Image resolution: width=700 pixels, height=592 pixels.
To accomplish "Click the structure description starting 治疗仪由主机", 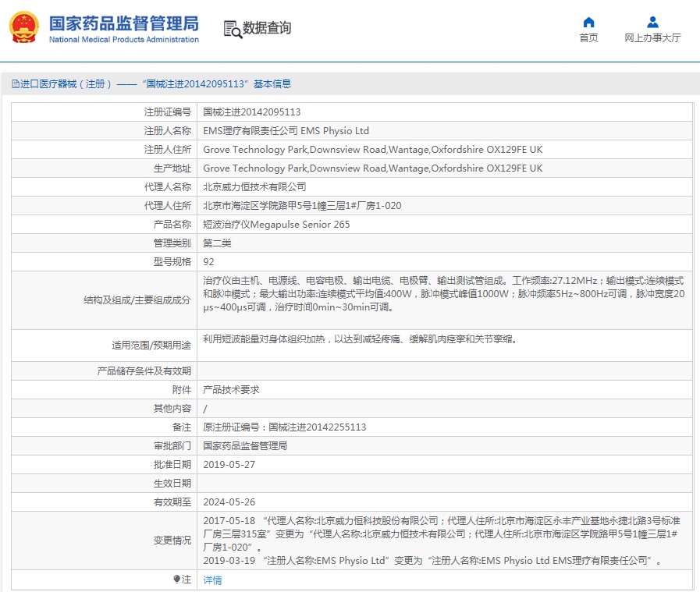I will (444, 294).
